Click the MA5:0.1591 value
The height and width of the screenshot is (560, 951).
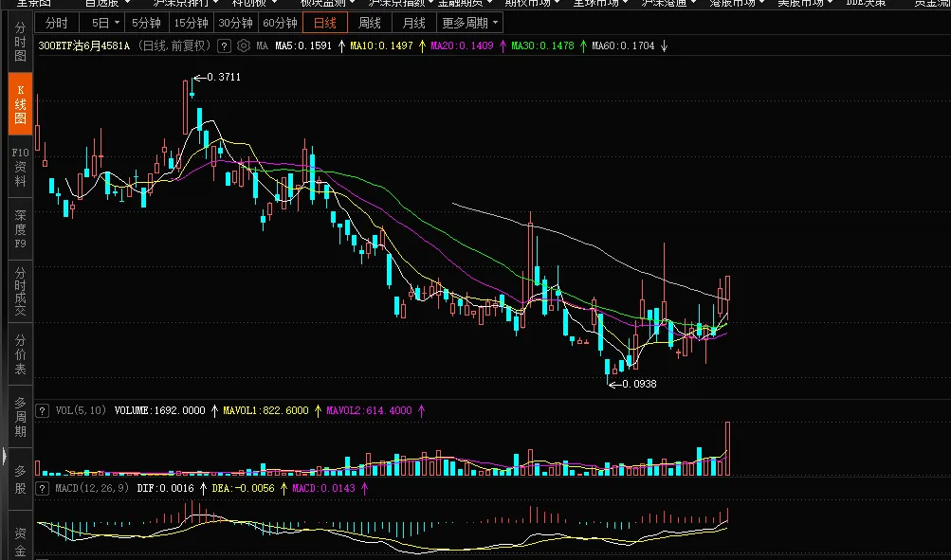(x=303, y=45)
